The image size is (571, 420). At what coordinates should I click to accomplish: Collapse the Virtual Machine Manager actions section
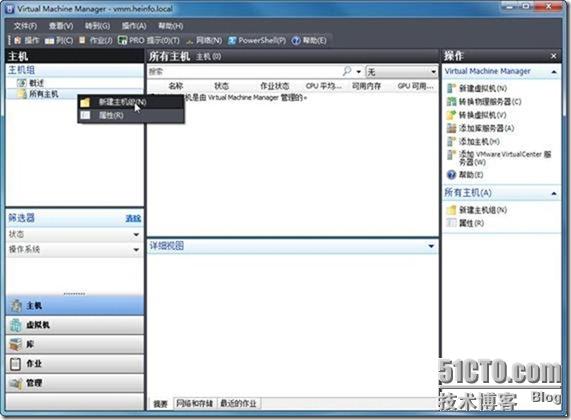(554, 72)
